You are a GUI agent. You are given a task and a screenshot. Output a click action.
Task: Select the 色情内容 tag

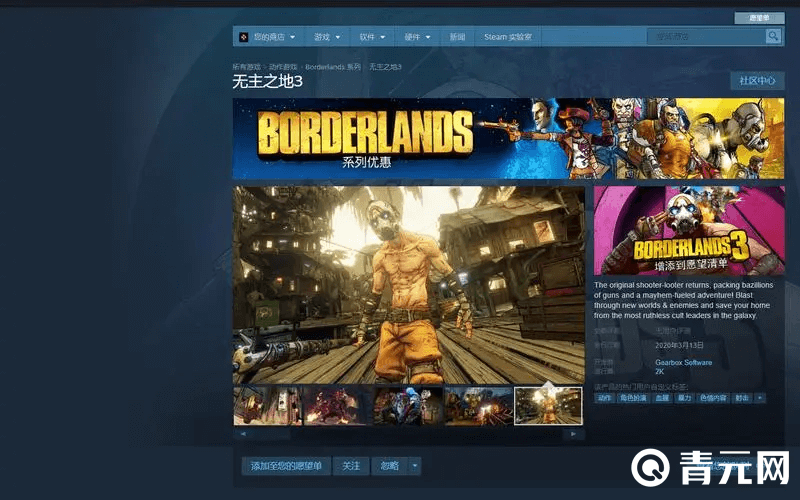click(x=713, y=398)
